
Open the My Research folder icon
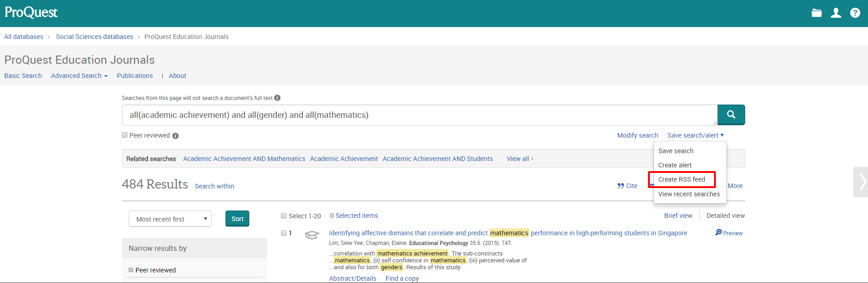(x=817, y=13)
